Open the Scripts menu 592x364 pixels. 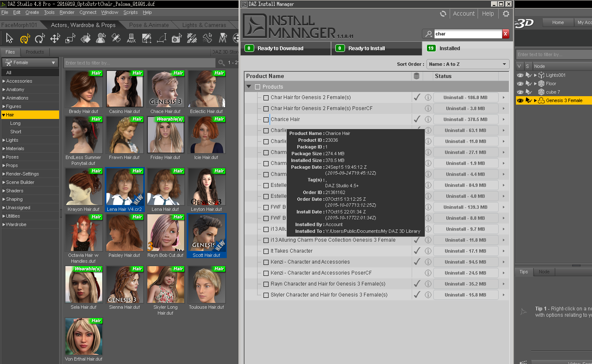coord(130,13)
